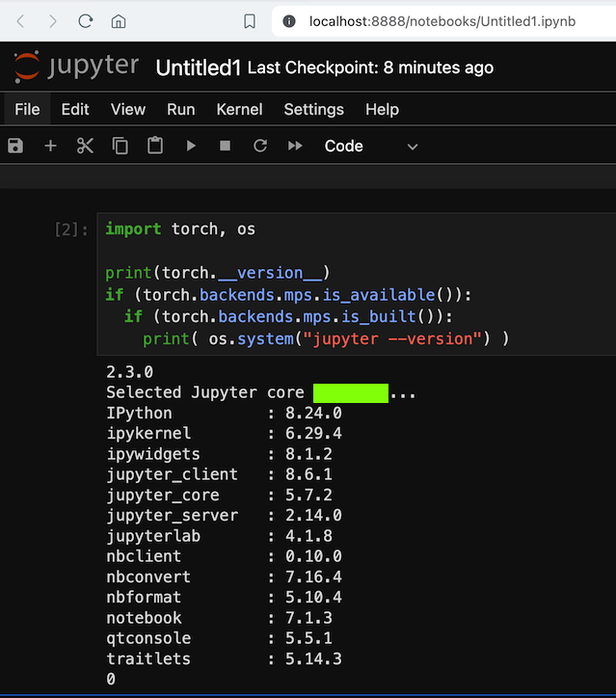Click the browser address bar showing localhost:8888
616x698 pixels.
442,20
